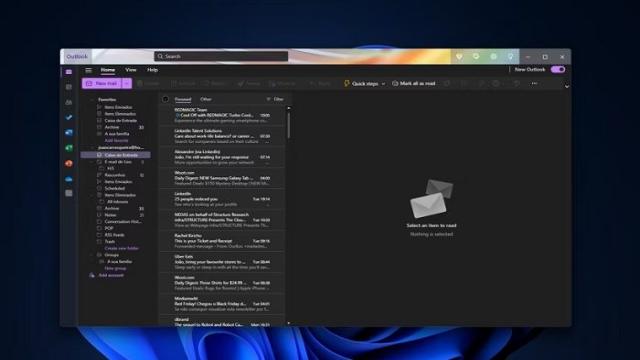
Task: Open the Calendar module icon
Action: (x=69, y=87)
